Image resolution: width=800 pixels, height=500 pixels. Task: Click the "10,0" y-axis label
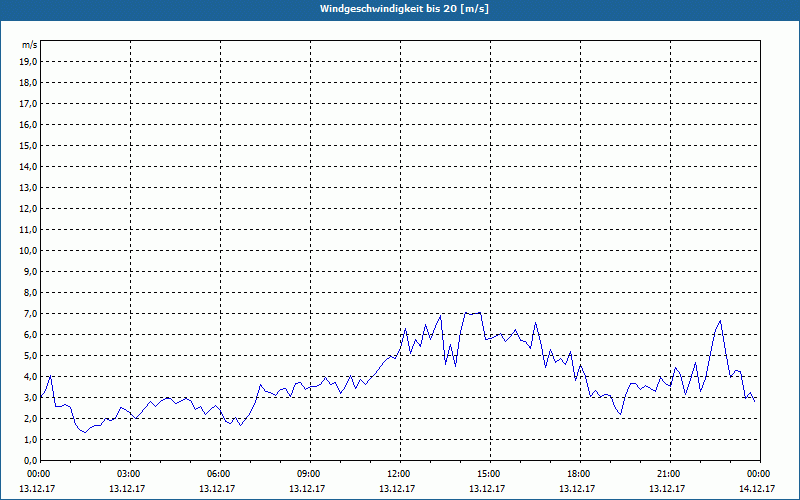point(28,251)
